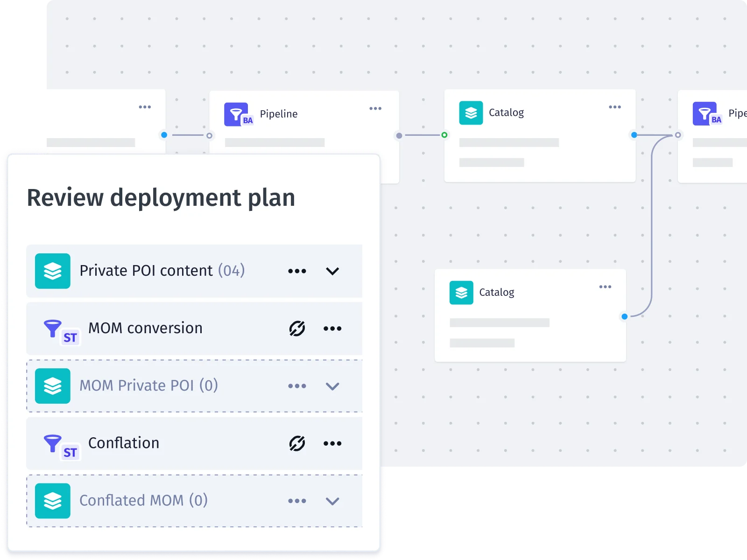This screenshot has width=747, height=560.
Task: Click the BA funnel icon on the rightmost Pipeline node
Action: click(x=706, y=114)
